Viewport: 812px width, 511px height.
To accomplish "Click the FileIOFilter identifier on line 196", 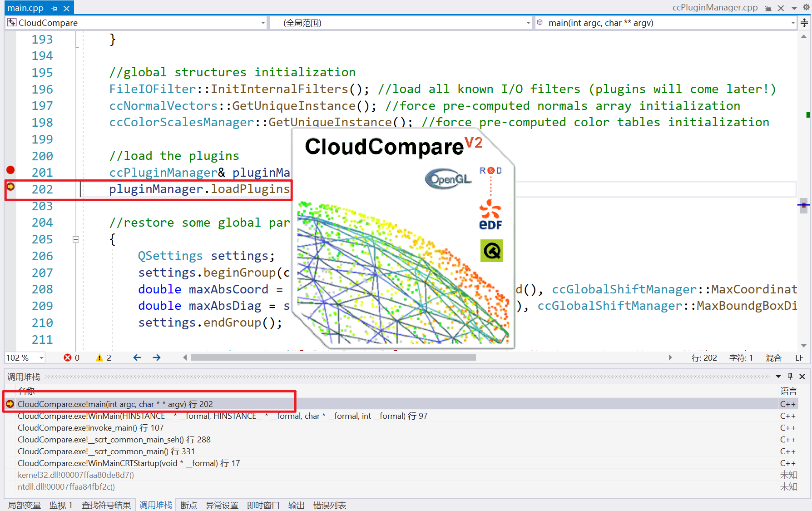I will pyautogui.click(x=153, y=89).
